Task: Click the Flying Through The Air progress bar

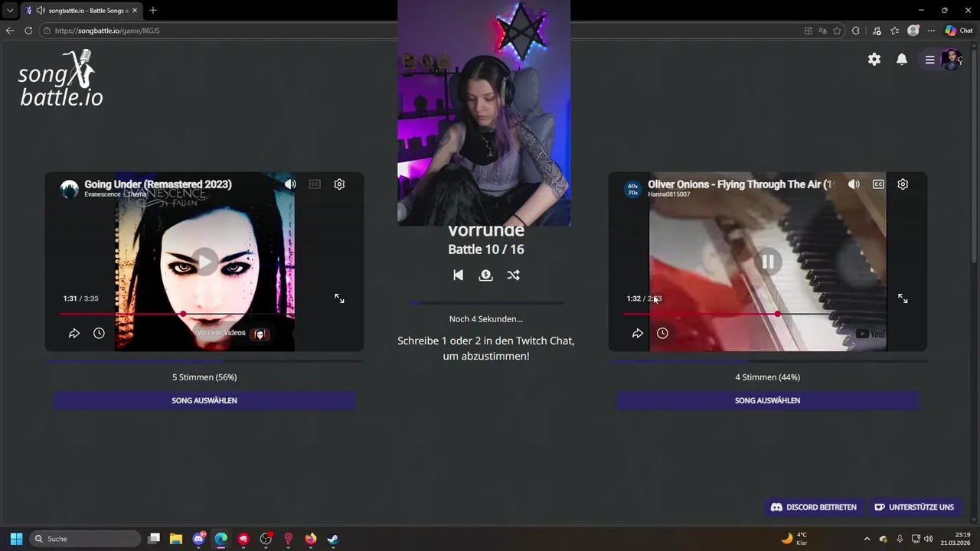Action: 768,314
